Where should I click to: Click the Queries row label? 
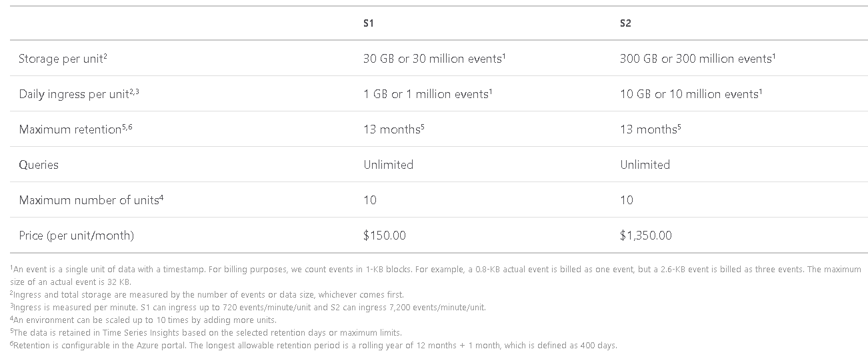coord(39,165)
